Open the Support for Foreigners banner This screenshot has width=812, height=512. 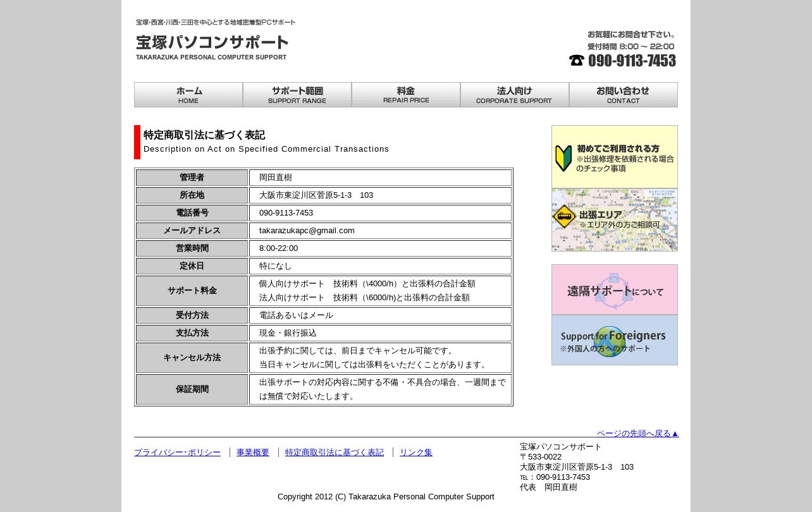pos(615,340)
